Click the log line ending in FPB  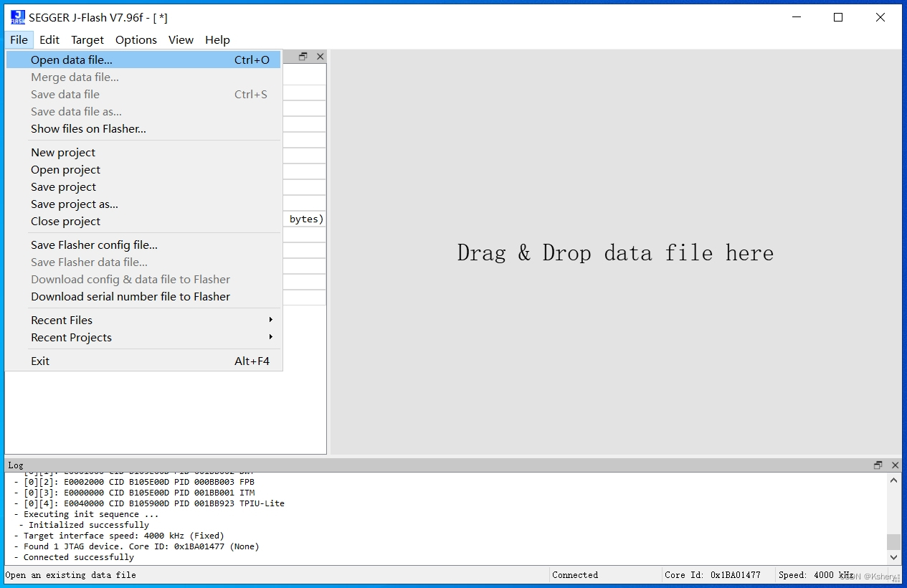tap(134, 482)
